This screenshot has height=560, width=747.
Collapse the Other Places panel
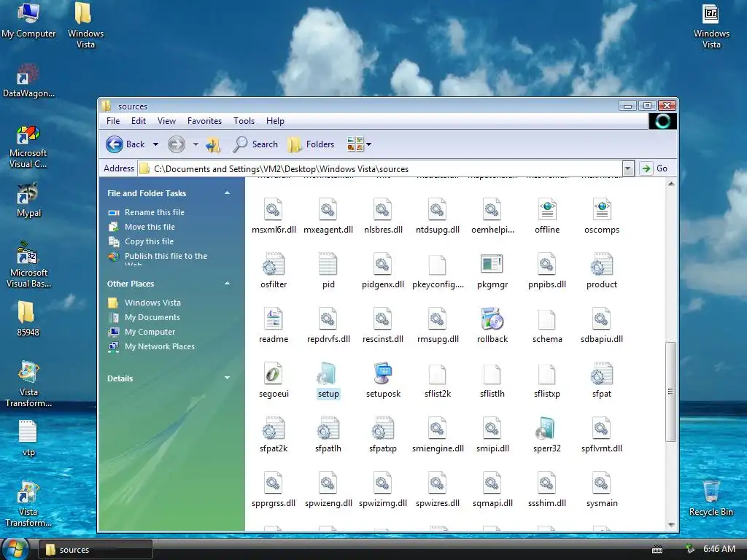pyautogui.click(x=228, y=284)
